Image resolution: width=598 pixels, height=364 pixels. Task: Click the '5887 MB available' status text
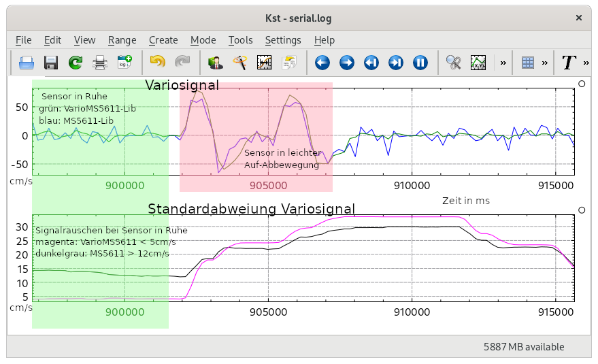(524, 347)
